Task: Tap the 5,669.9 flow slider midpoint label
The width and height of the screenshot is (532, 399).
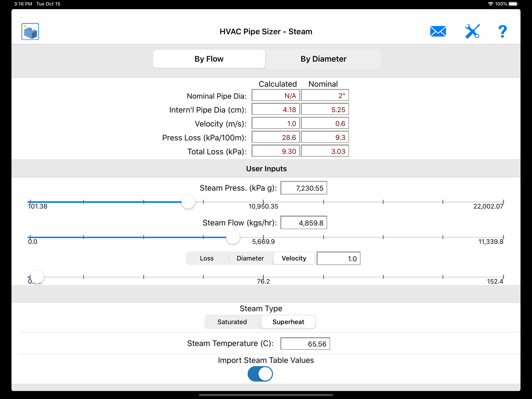Action: tap(263, 242)
